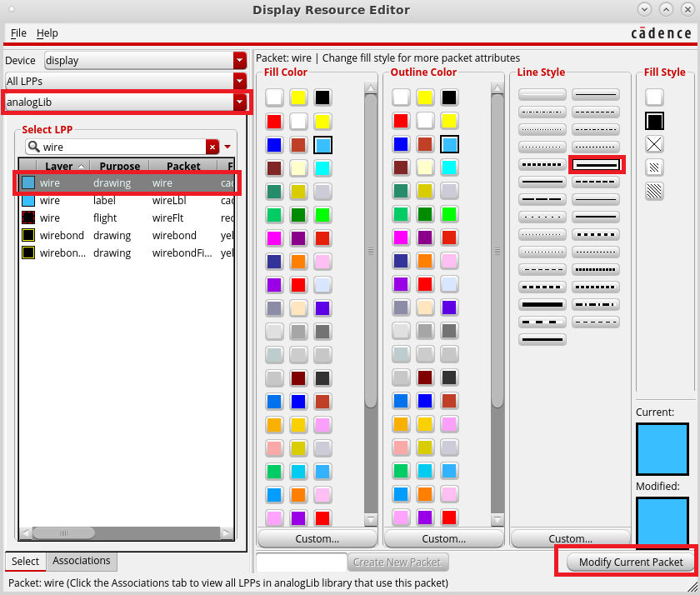Image resolution: width=700 pixels, height=595 pixels.
Task: Open the File menu
Action: pos(18,32)
